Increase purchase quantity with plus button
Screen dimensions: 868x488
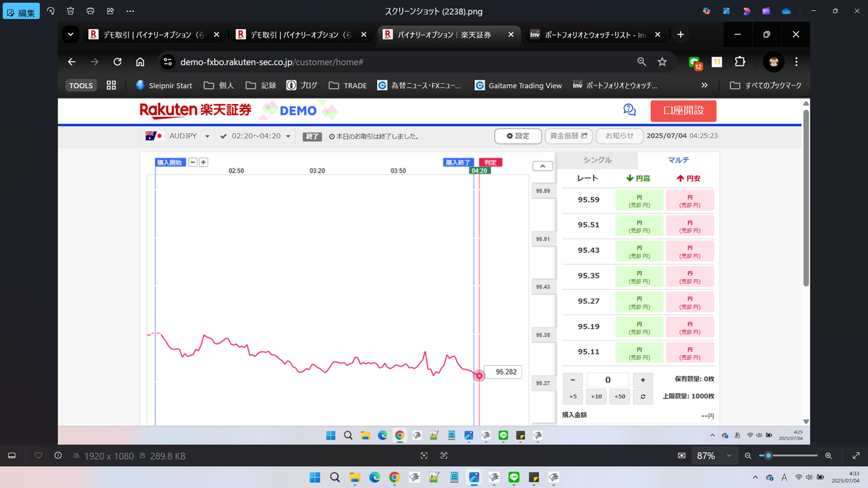click(x=642, y=380)
